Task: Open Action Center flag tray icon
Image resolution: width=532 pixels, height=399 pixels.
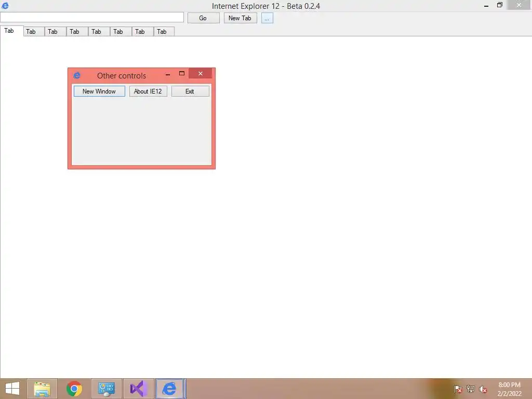Action: coord(458,389)
